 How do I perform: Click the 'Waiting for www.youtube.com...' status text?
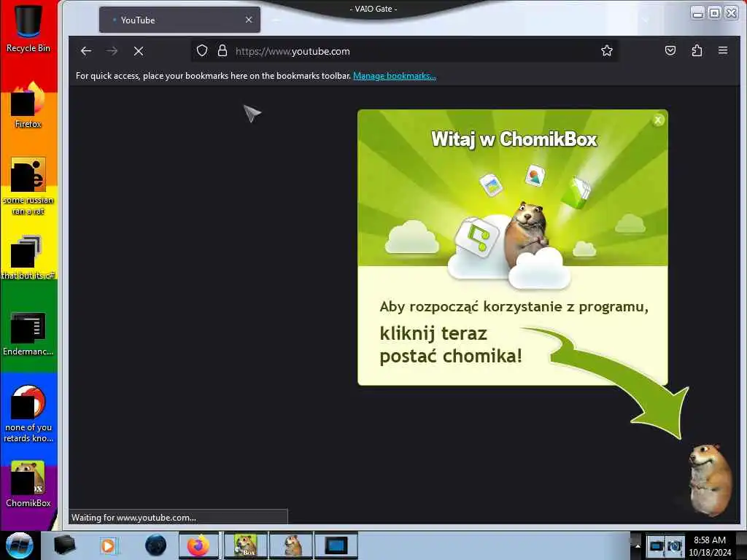134,518
